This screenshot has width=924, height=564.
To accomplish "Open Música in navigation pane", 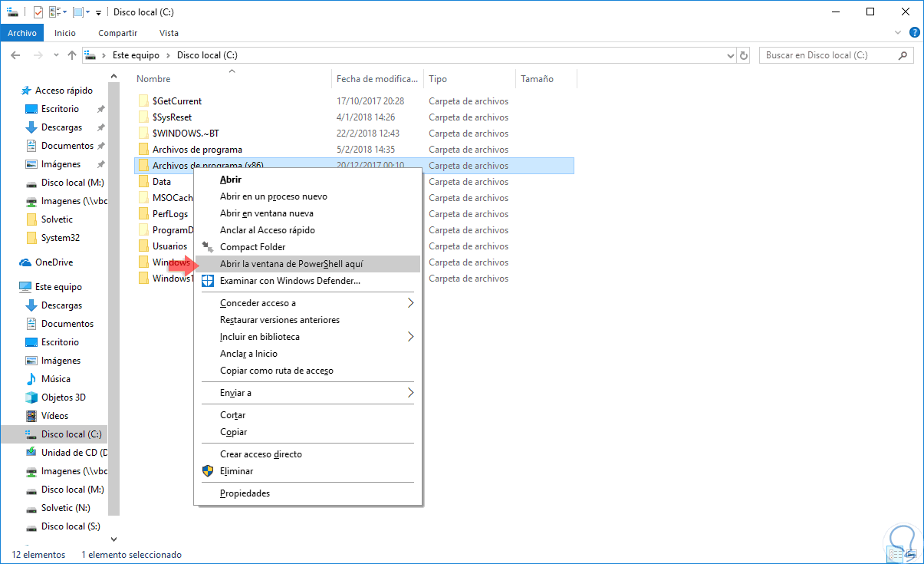I will [56, 379].
